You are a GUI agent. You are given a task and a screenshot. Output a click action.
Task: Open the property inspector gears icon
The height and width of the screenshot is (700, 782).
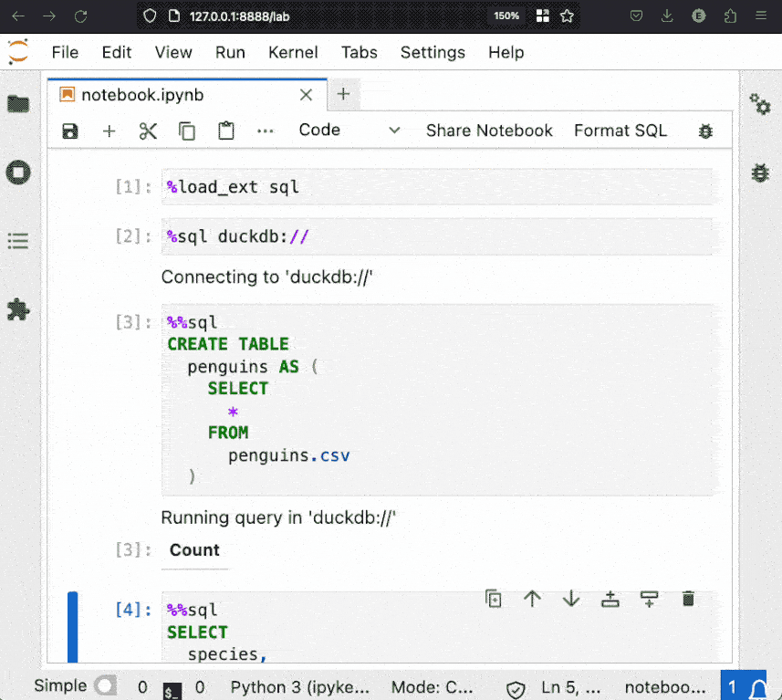[760, 104]
